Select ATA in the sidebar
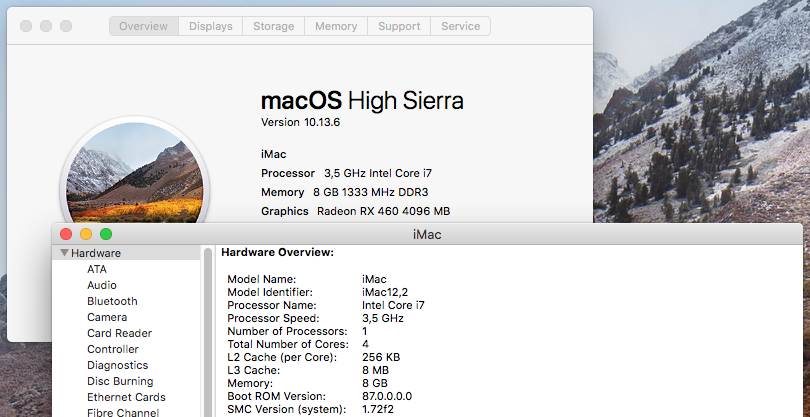Viewport: 810px width, 417px height. [97, 269]
